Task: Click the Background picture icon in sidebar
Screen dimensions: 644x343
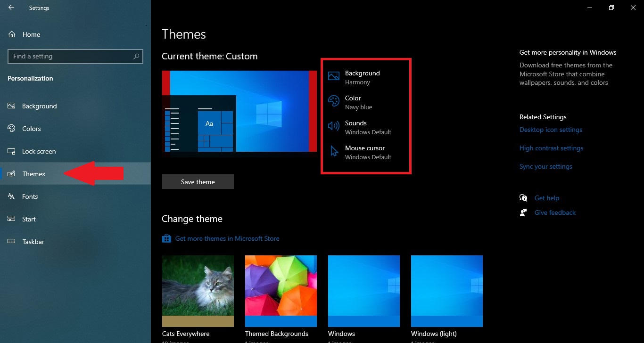Action: pyautogui.click(x=12, y=106)
